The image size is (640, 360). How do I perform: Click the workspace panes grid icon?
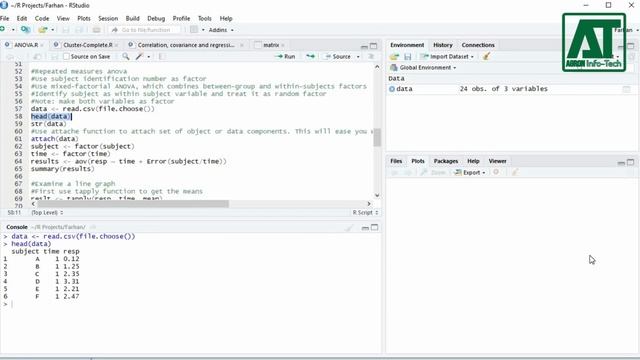(x=194, y=30)
